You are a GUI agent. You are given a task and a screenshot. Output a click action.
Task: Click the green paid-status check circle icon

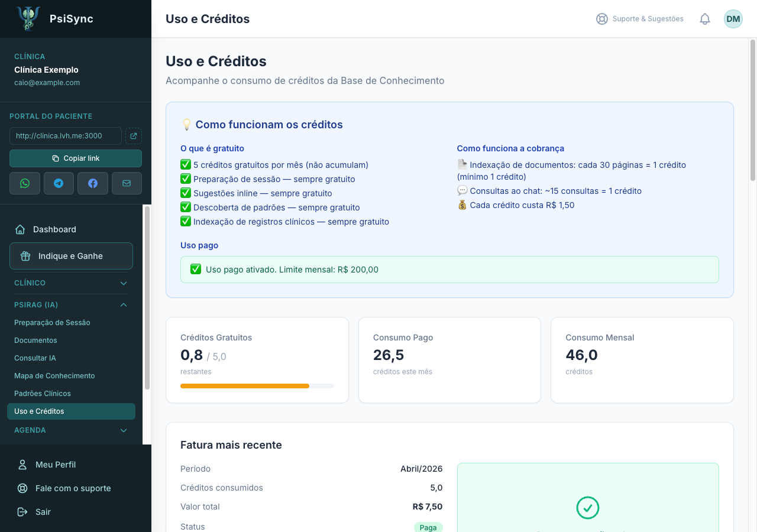tap(588, 508)
